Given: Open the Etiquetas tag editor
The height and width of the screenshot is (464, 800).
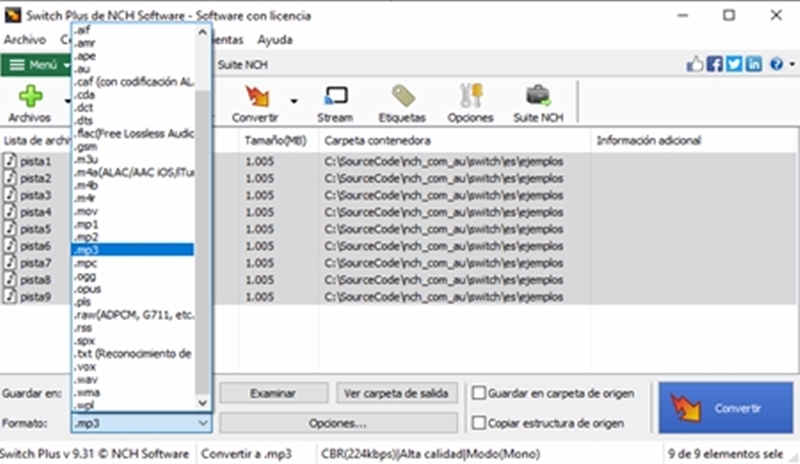Looking at the screenshot, I should pos(402,98).
